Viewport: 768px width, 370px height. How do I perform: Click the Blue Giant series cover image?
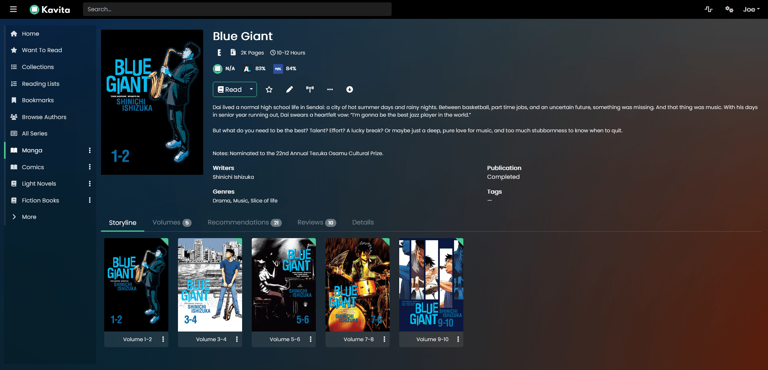[152, 102]
